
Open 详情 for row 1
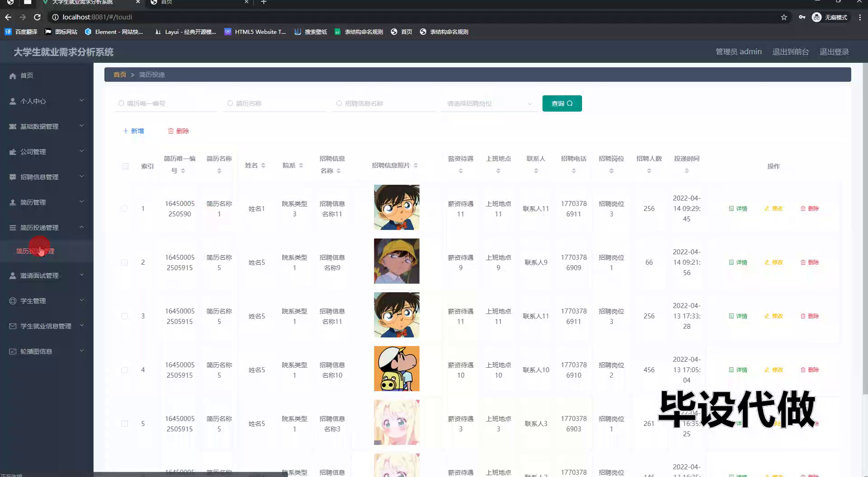click(738, 209)
